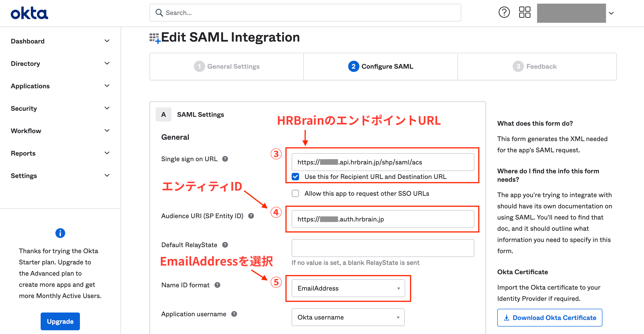Viewport: 644px width, 334px height.
Task: Click the Application username label
Action: click(x=193, y=314)
